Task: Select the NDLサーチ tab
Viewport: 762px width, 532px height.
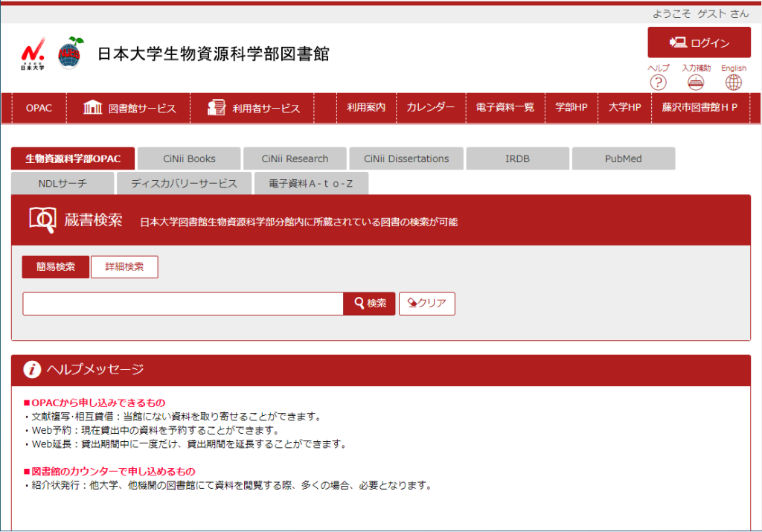Action: point(63,183)
